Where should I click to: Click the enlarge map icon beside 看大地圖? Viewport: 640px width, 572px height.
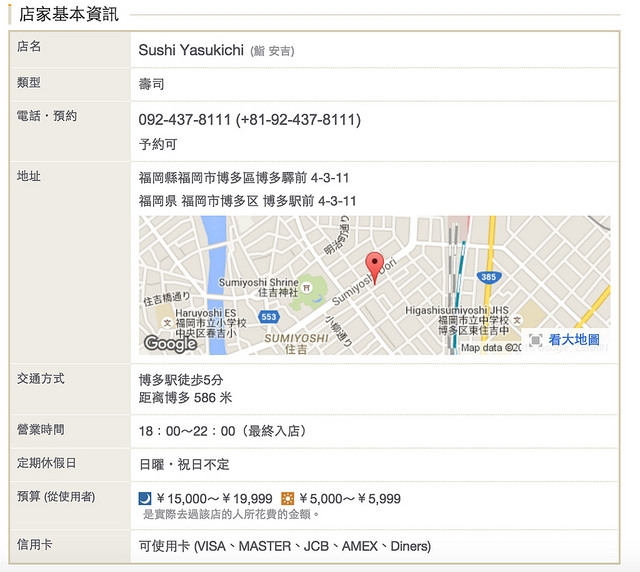535,340
